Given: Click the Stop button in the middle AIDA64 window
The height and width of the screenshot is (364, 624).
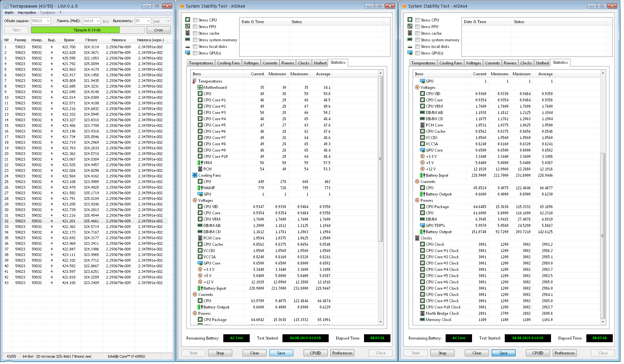Looking at the screenshot, I should (220, 353).
